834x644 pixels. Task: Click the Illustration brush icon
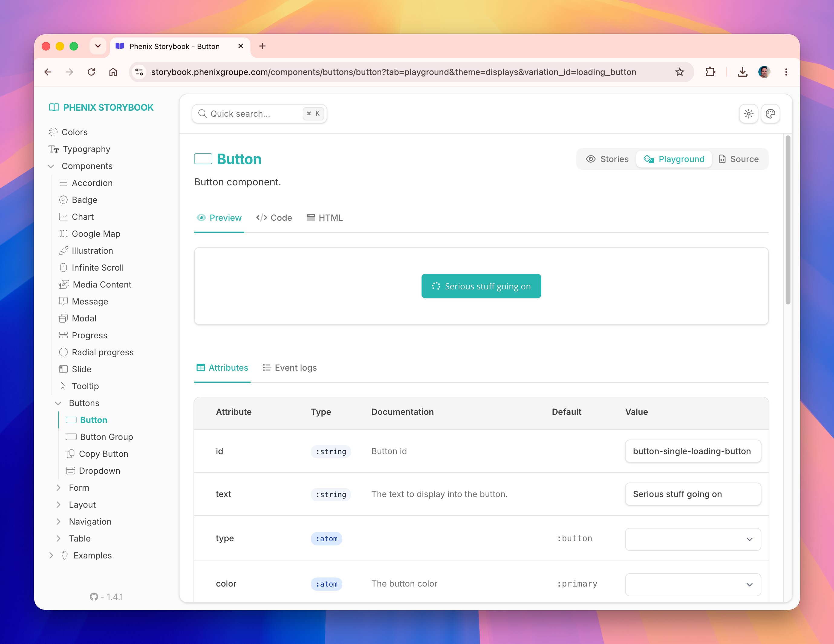click(64, 251)
